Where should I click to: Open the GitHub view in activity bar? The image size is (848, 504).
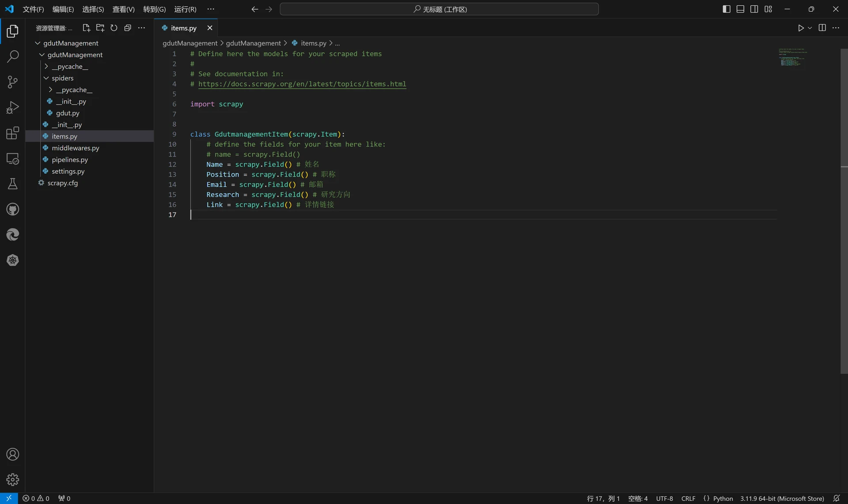13,209
